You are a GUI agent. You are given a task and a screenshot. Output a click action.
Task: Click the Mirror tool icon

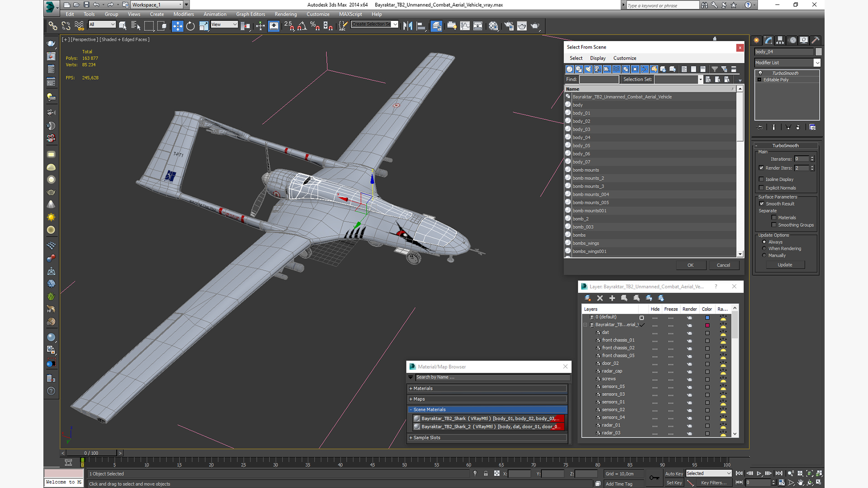[408, 26]
